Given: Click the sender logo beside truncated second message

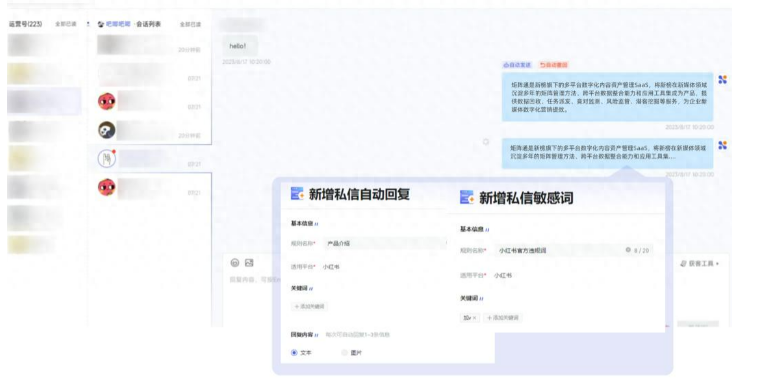Looking at the screenshot, I should 723,145.
